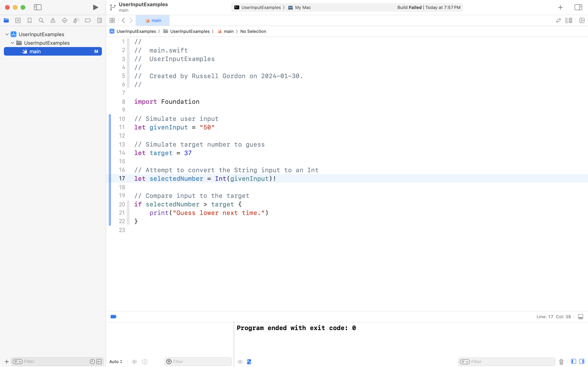This screenshot has width=588, height=367.
Task: Toggle the console pane visibility button
Action: (x=582, y=361)
